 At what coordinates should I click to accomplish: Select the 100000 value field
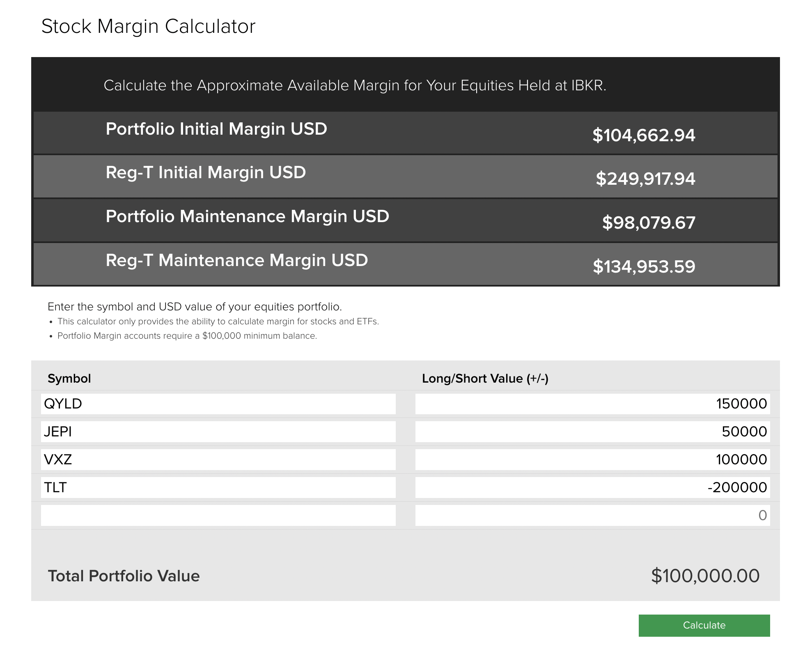point(592,460)
